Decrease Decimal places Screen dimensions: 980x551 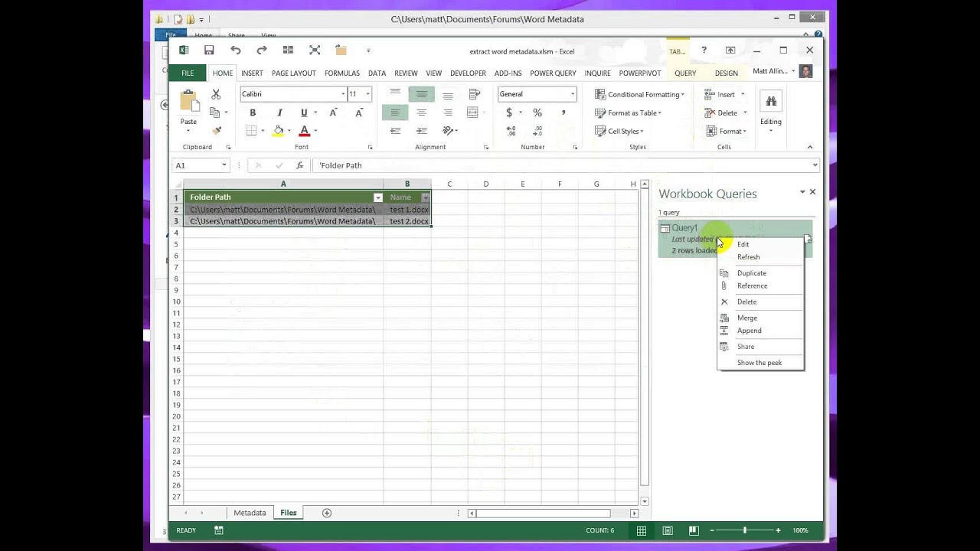click(537, 131)
